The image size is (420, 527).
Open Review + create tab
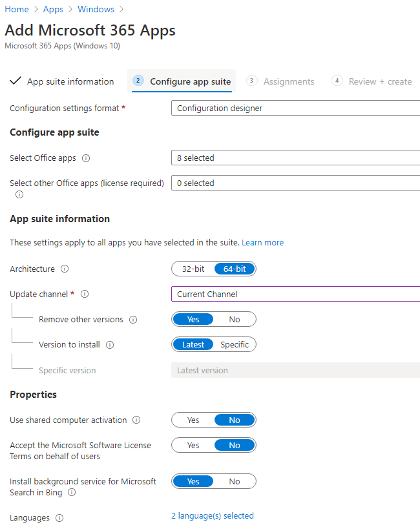[372, 81]
